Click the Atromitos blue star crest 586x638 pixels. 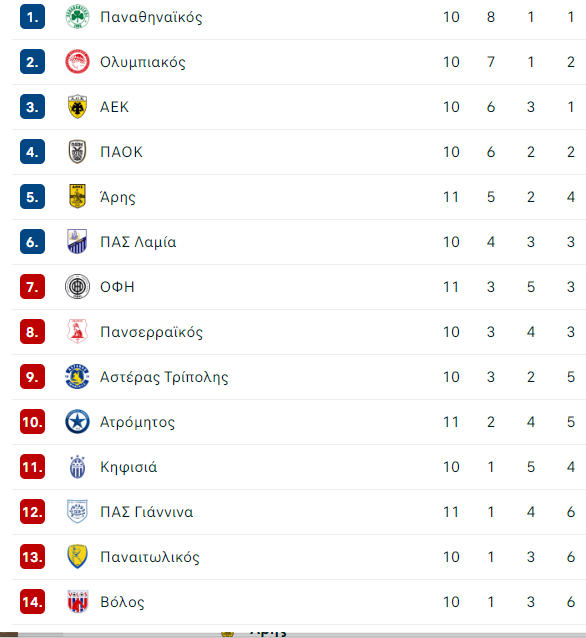(77, 422)
